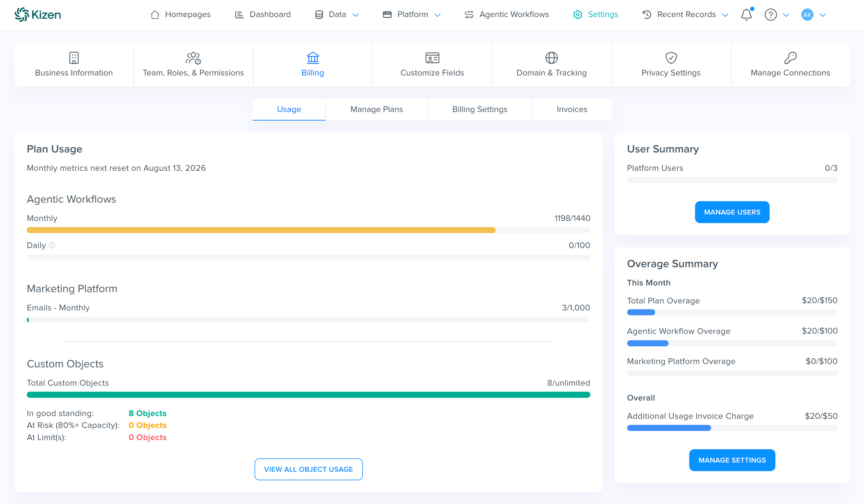Expand the Platform dropdown menu

tap(411, 14)
